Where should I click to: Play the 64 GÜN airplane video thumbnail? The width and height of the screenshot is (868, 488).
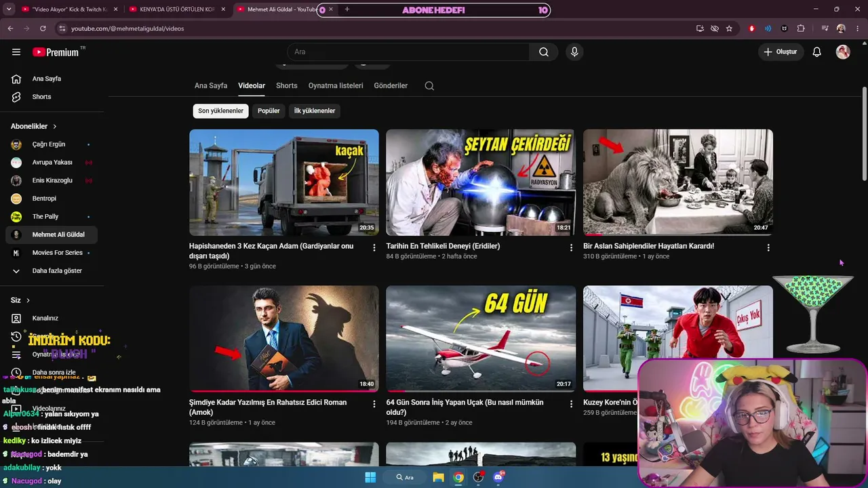[481, 338]
